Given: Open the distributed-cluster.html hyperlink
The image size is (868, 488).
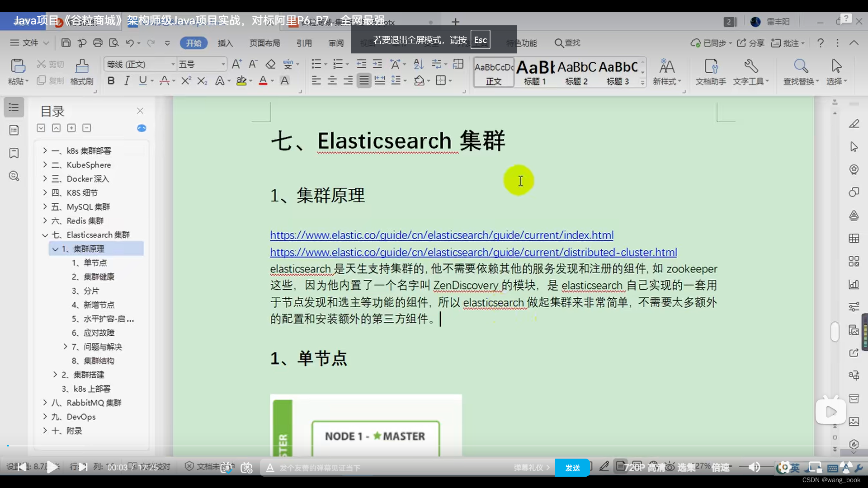Looking at the screenshot, I should (x=473, y=252).
